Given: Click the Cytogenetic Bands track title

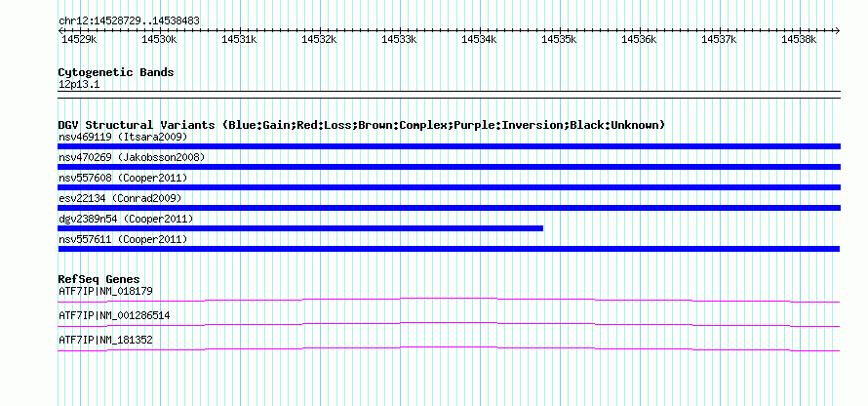Looking at the screenshot, I should click(x=116, y=72).
